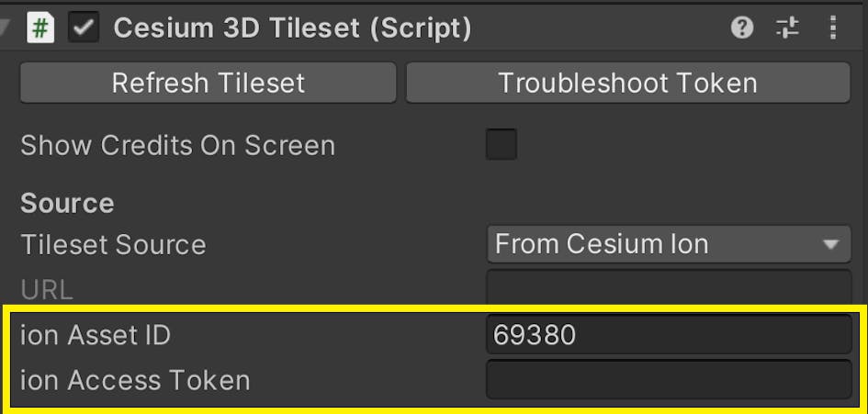The width and height of the screenshot is (868, 414).
Task: Click the URL text field
Action: [668, 288]
